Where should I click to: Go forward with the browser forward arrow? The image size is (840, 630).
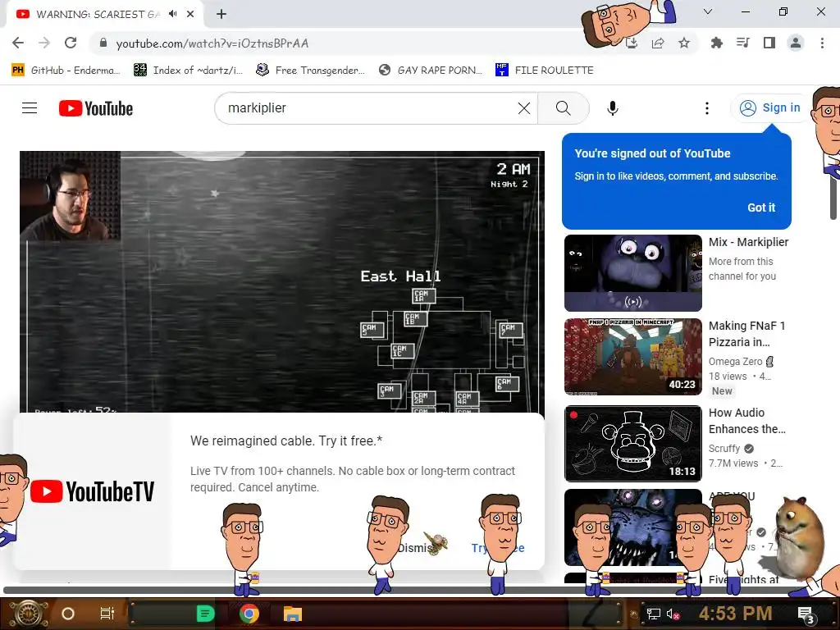44,43
